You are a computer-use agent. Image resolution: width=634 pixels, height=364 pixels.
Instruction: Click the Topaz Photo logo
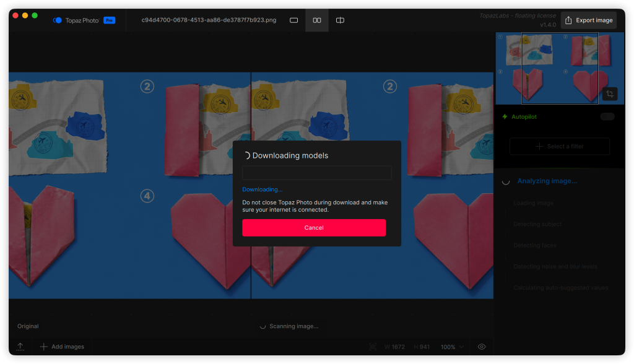58,20
